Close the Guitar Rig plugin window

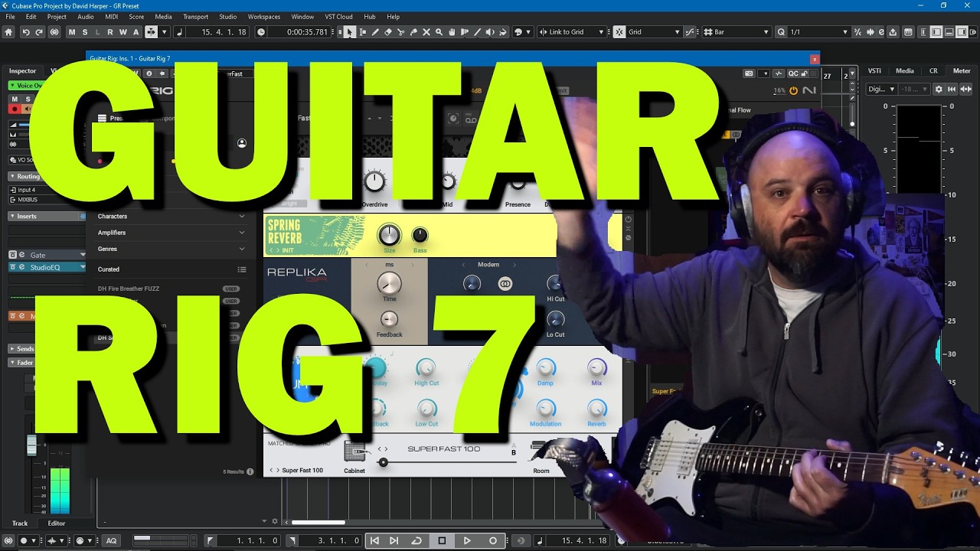[815, 59]
